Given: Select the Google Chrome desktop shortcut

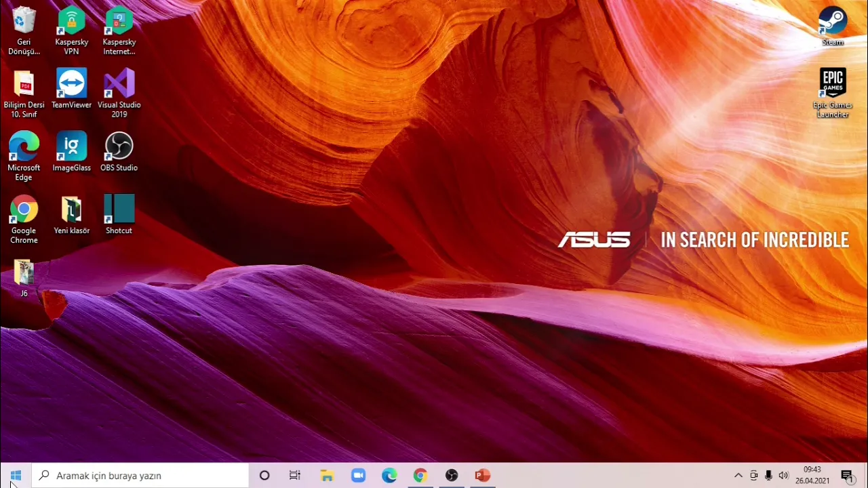Looking at the screenshot, I should pos(24,220).
